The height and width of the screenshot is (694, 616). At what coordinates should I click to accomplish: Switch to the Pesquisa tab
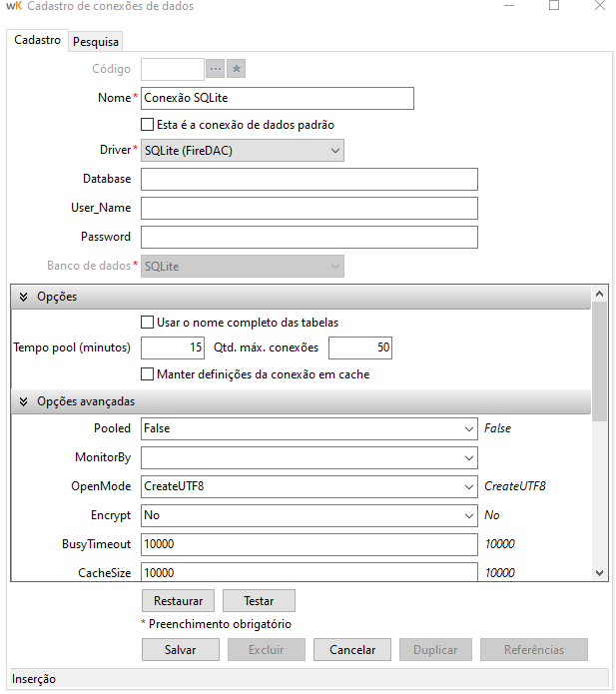point(96,42)
